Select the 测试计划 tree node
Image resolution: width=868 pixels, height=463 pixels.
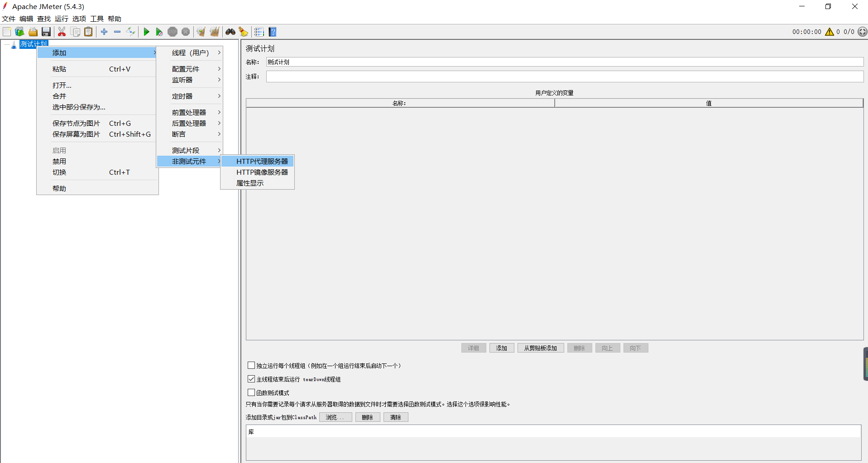coord(34,44)
